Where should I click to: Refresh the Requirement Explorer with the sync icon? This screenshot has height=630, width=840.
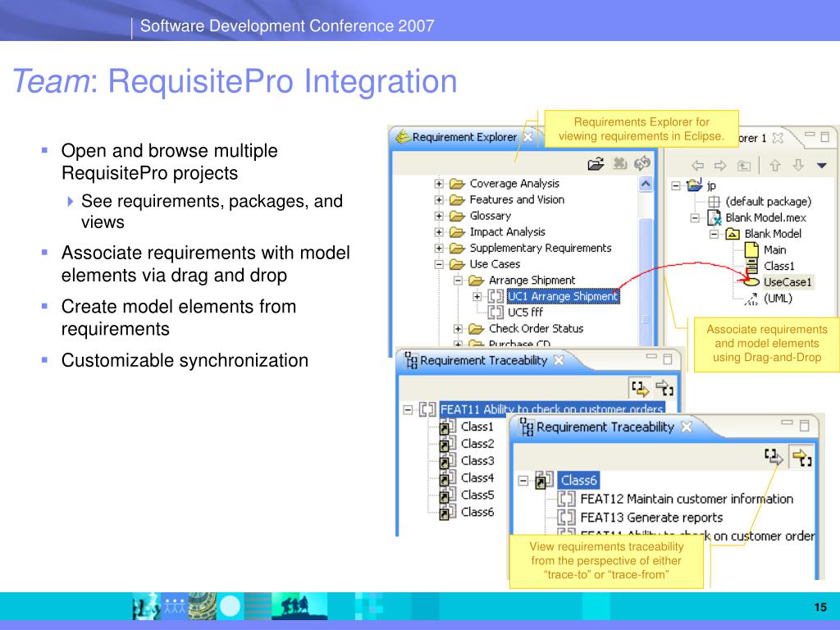tap(641, 163)
